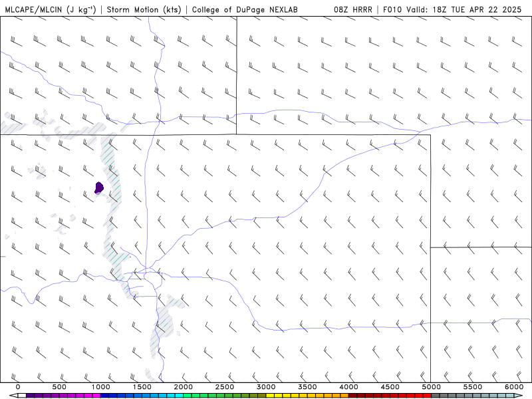This screenshot has height=399, width=532.
Task: Click the Storm Motion (kts) label
Action: coord(144,9)
